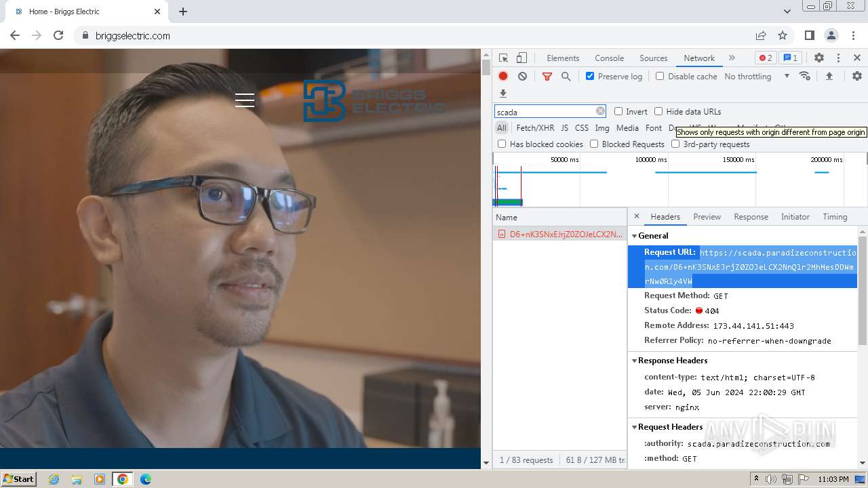Open network conditions wifi icon
Image resolution: width=868 pixels, height=488 pixels.
[x=805, y=77]
